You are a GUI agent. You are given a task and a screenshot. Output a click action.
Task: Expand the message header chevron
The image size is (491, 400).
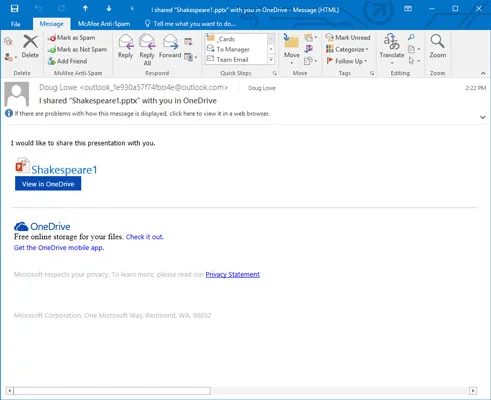coord(482,117)
